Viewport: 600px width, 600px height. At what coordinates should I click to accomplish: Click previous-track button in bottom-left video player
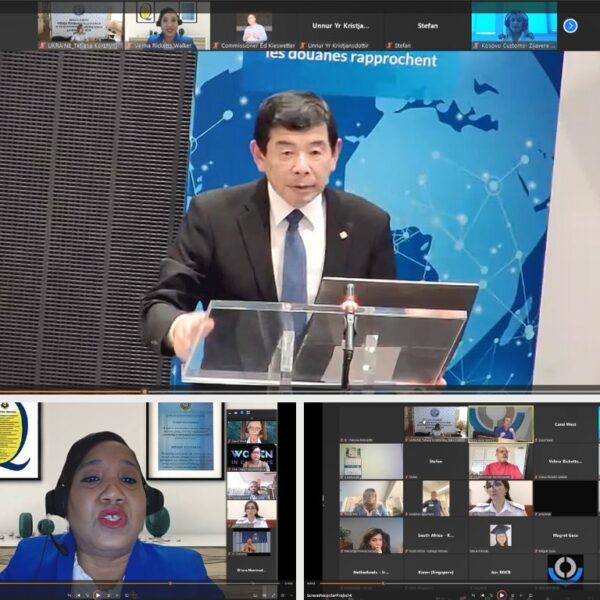pos(79,595)
